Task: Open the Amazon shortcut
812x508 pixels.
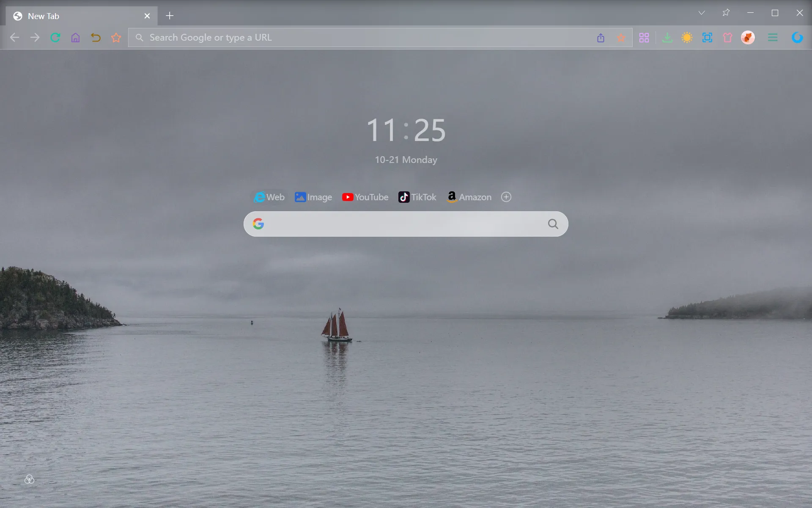Action: click(469, 197)
